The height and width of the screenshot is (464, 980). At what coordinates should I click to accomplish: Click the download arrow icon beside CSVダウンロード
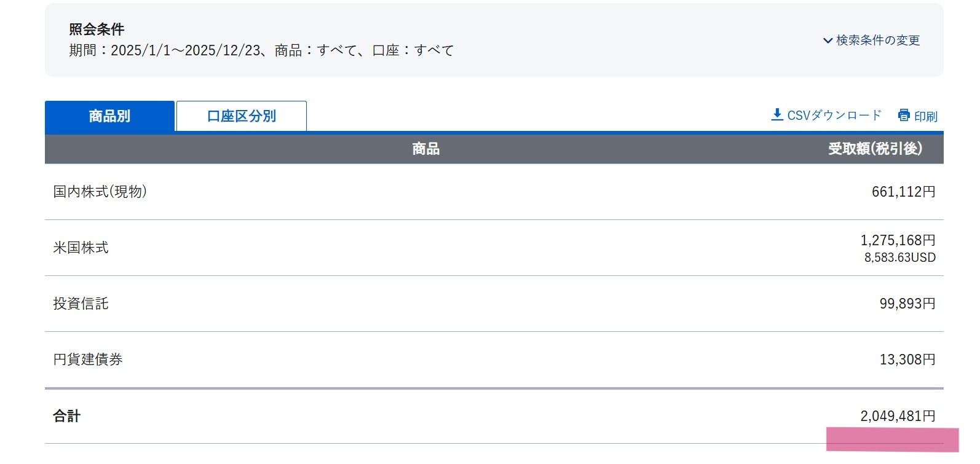(777, 115)
